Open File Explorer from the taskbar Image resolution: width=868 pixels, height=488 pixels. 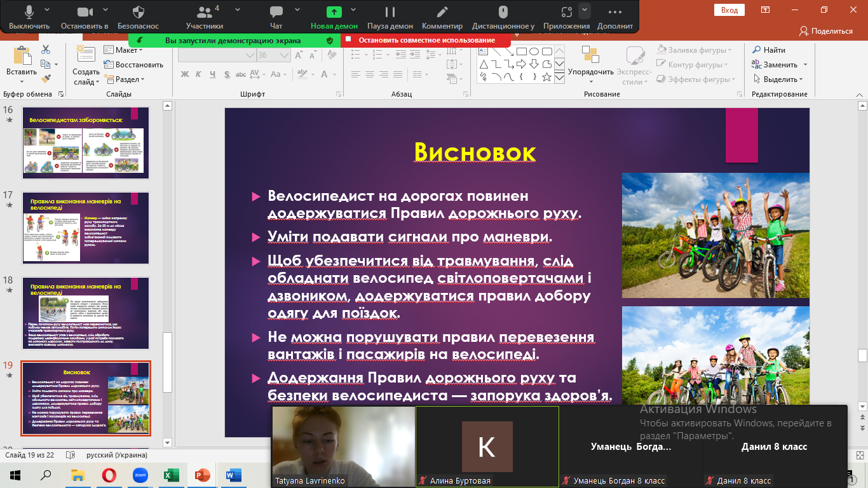pyautogui.click(x=78, y=475)
